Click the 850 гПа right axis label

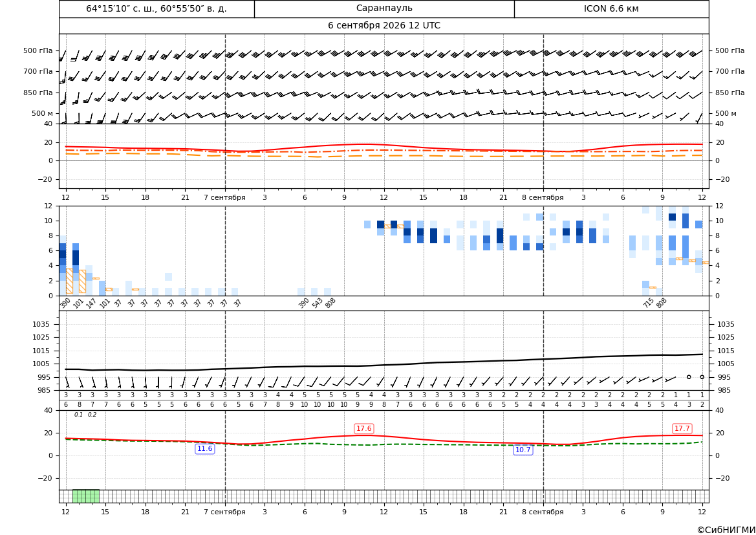tap(729, 93)
